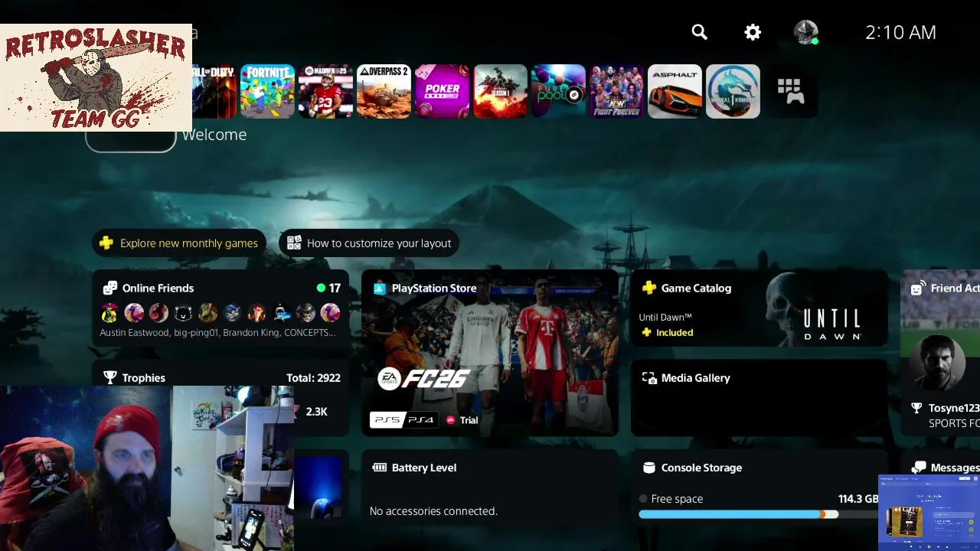Open the Media Gallery widget label
The image size is (980, 551).
(695, 378)
